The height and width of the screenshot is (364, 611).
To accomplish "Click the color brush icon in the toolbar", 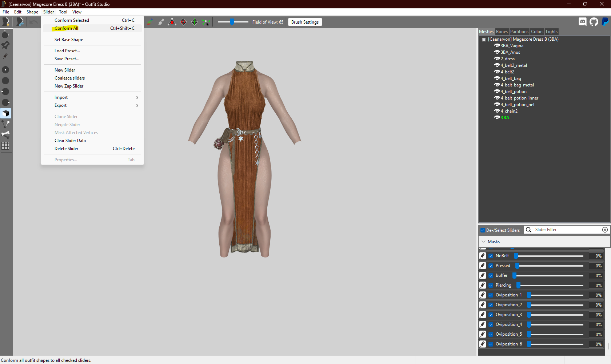I will point(149,22).
